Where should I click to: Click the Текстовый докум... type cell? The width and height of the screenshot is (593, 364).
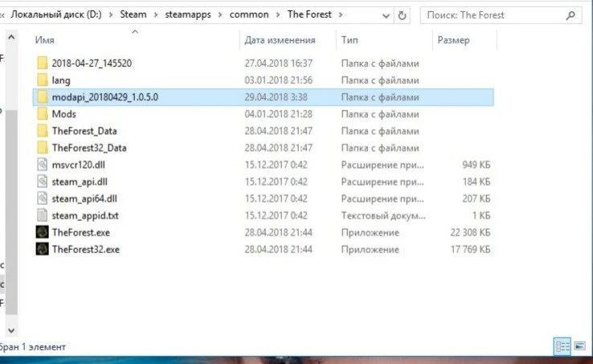click(x=383, y=215)
